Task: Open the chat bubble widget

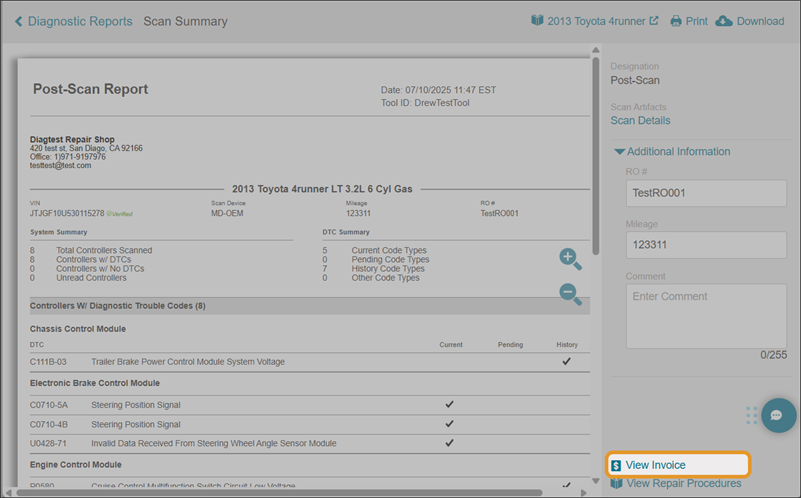Action: [777, 415]
